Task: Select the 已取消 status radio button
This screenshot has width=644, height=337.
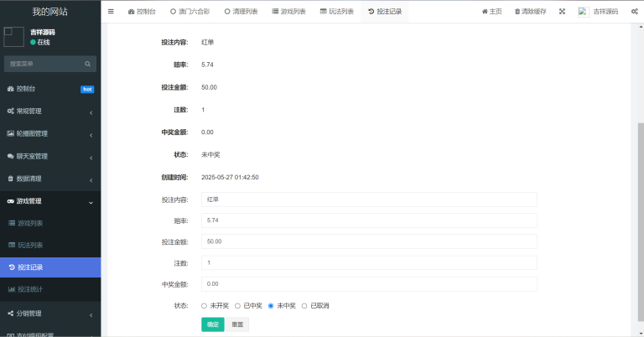Action: 304,306
